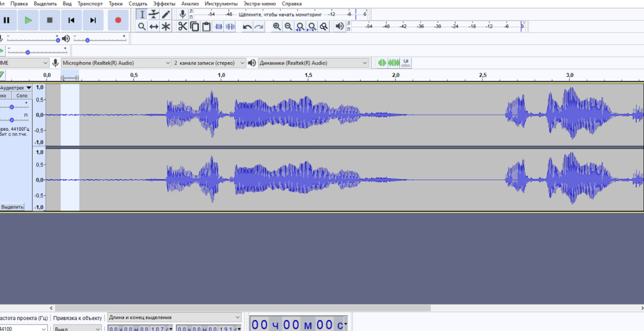Screen dimensions: 644x331
Task: Fit the whole project in the window
Action: click(312, 27)
